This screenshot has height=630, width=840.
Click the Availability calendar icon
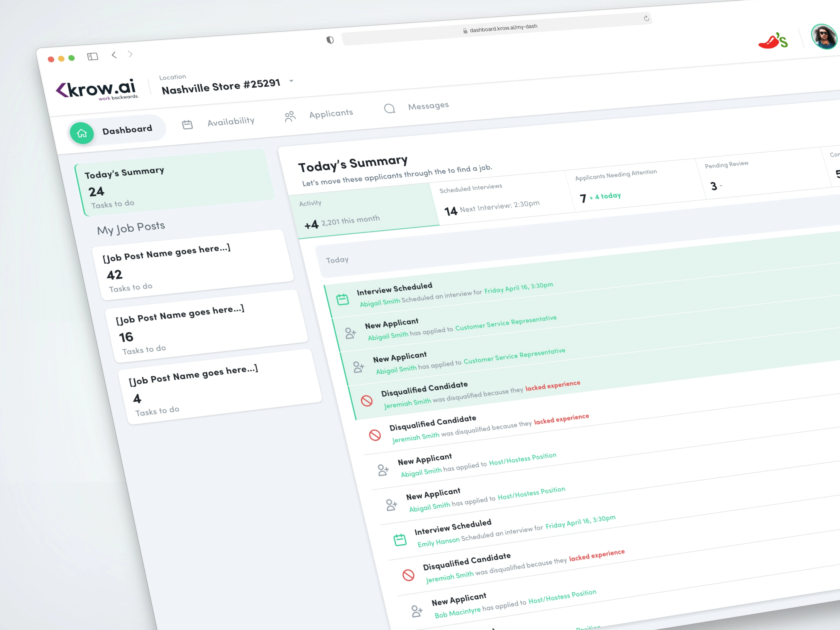pos(187,124)
